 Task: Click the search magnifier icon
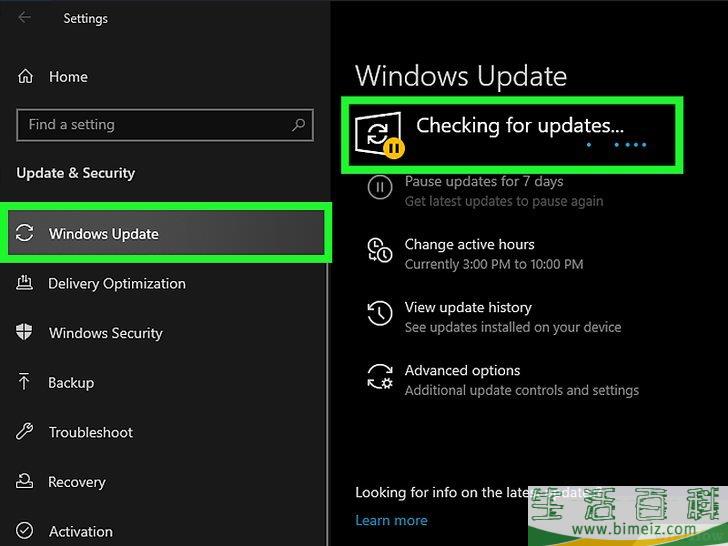[298, 125]
